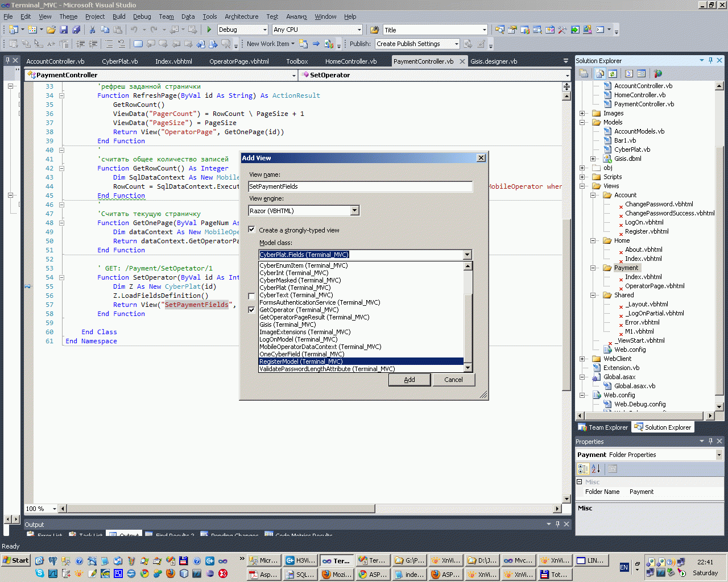Click the Save All toolbar icon
728x582 pixels.
[76, 30]
